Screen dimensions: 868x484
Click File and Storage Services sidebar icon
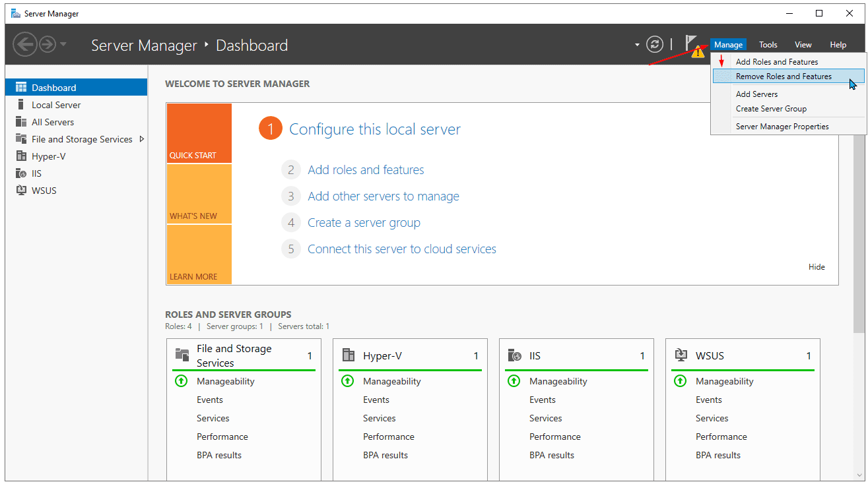click(x=20, y=138)
